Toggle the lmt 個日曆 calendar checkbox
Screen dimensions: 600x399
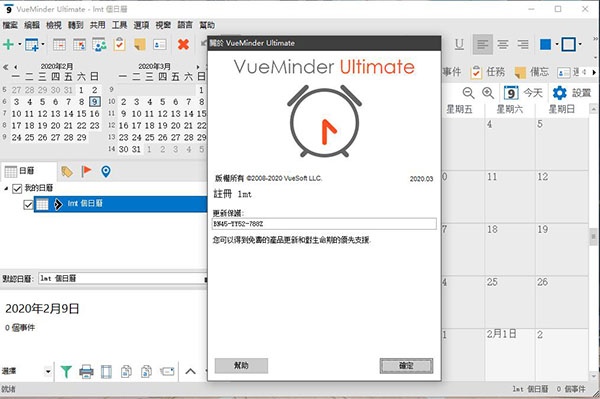(28, 205)
